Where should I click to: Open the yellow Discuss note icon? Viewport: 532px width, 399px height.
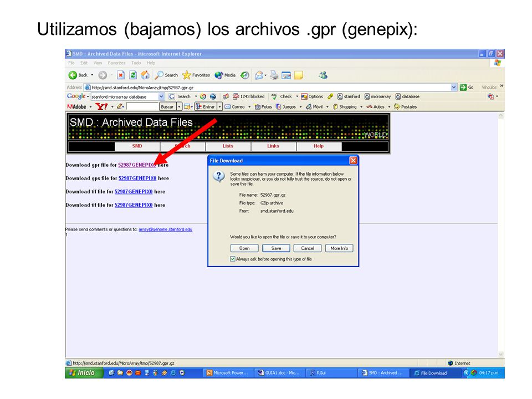tap(299, 75)
